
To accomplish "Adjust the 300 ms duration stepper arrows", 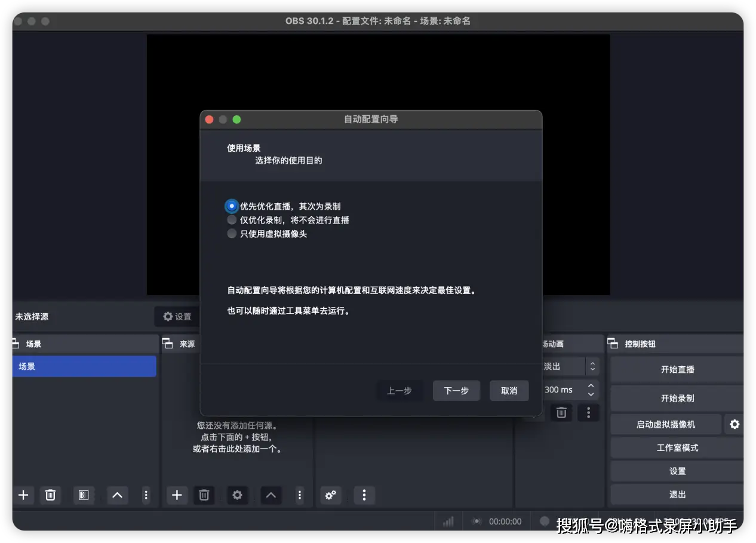I will (591, 390).
